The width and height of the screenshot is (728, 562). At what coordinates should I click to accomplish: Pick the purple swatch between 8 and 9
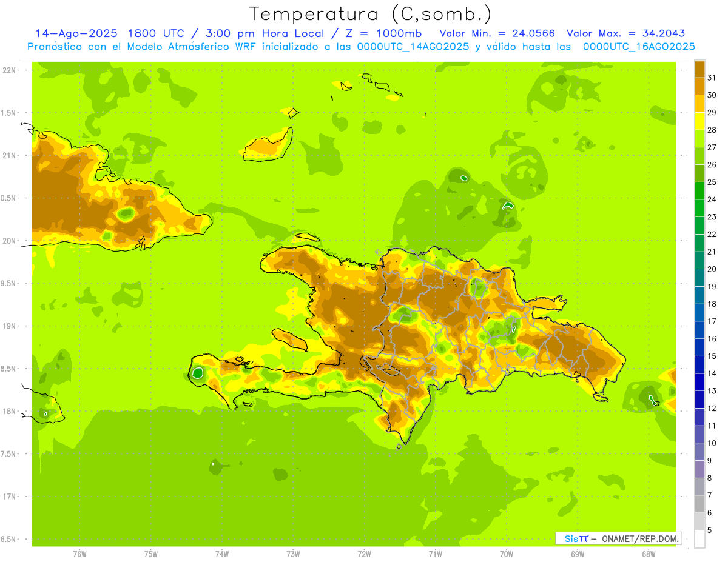[699, 469]
